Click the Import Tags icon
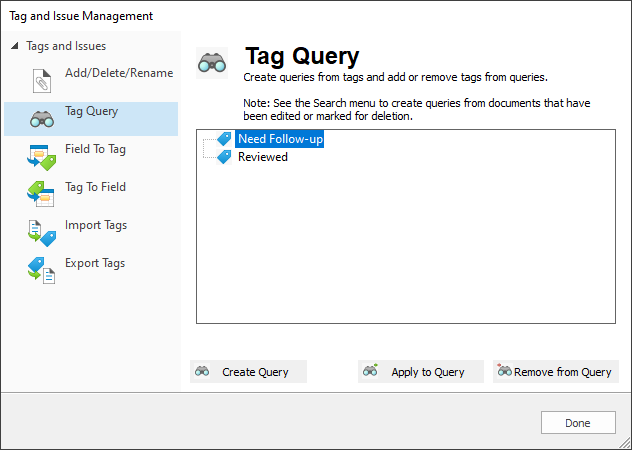The width and height of the screenshot is (632, 450). (x=42, y=233)
